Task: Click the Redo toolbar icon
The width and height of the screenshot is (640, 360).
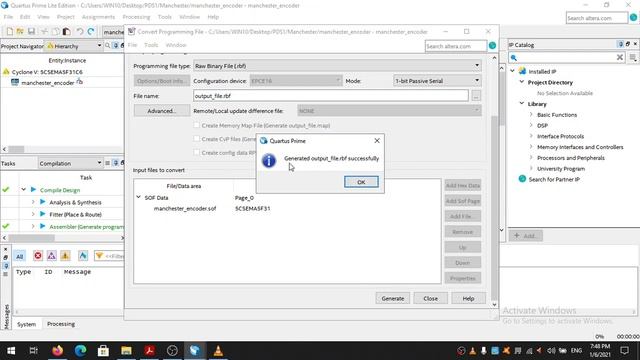Action: tap(91, 31)
